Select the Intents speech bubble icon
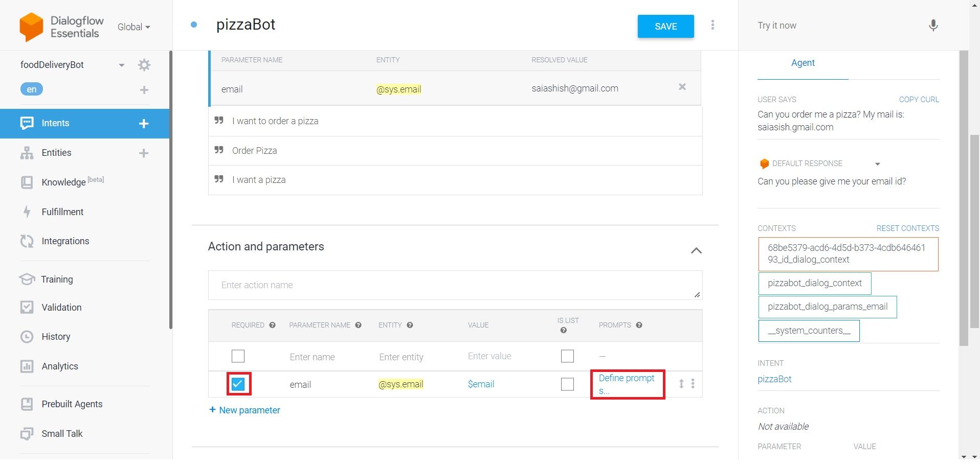This screenshot has height=466, width=980. point(27,123)
